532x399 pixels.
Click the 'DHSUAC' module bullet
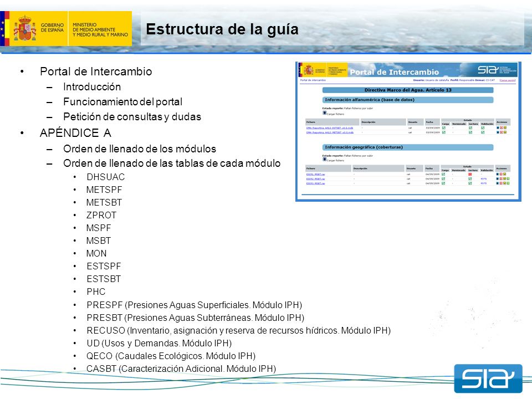point(106,177)
